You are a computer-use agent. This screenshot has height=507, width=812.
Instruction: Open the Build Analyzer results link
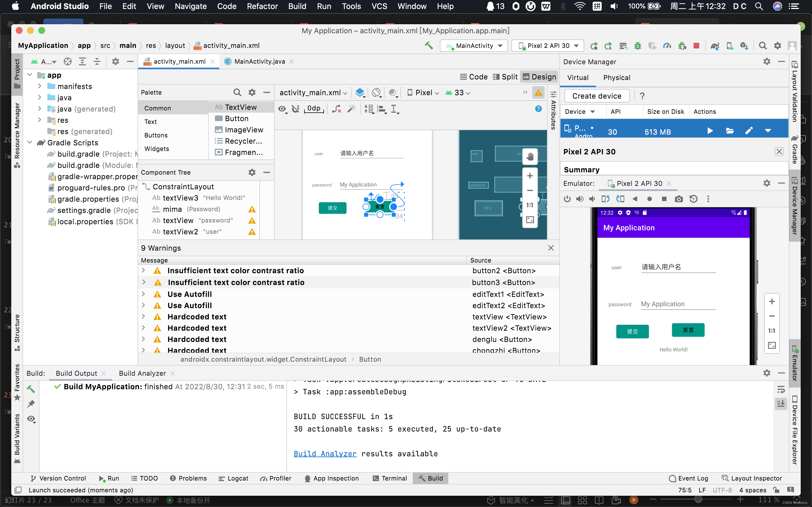click(x=325, y=453)
